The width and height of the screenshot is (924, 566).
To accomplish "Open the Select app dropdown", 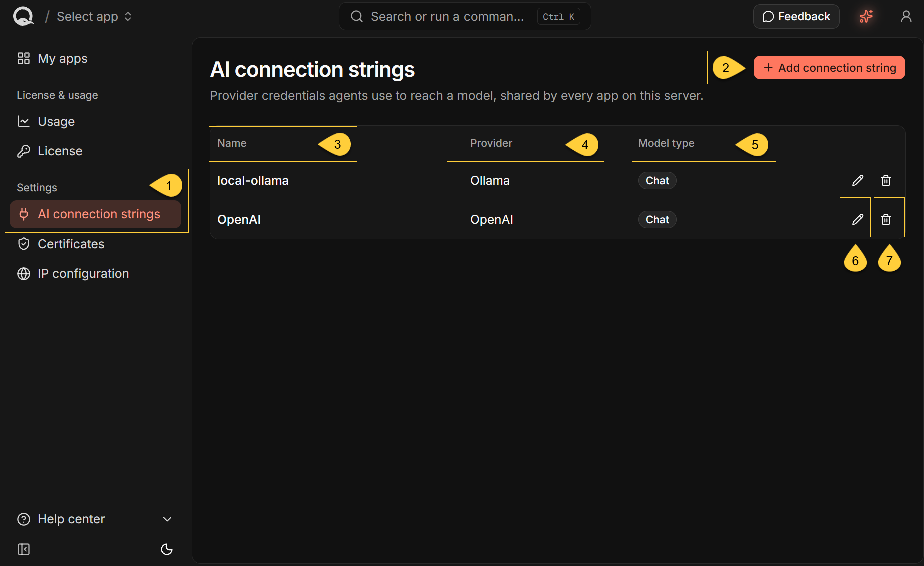I will [94, 17].
